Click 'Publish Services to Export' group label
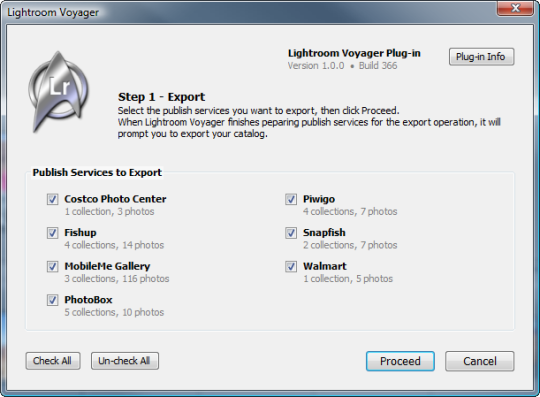Screen dimensions: 540x397 [x=97, y=172]
